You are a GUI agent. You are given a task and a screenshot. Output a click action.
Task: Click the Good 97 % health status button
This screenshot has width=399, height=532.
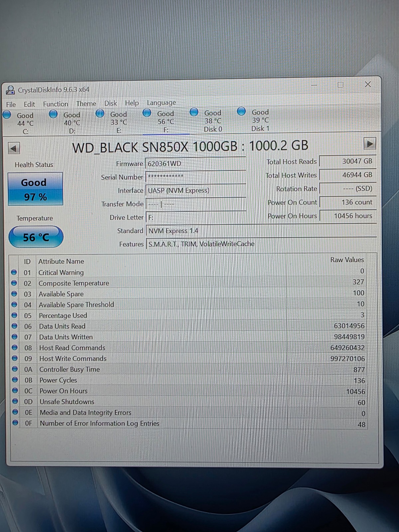point(35,189)
